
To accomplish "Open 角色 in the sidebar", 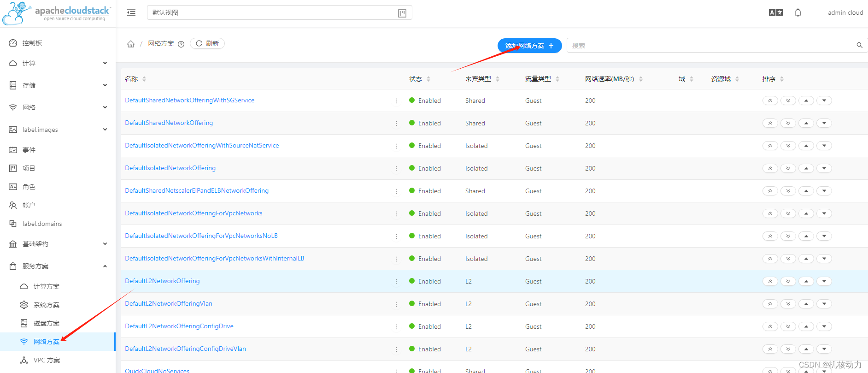I will [58, 187].
